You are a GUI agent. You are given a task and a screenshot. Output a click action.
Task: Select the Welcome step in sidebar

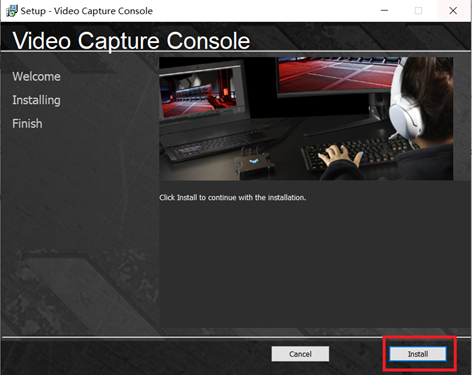click(x=36, y=76)
